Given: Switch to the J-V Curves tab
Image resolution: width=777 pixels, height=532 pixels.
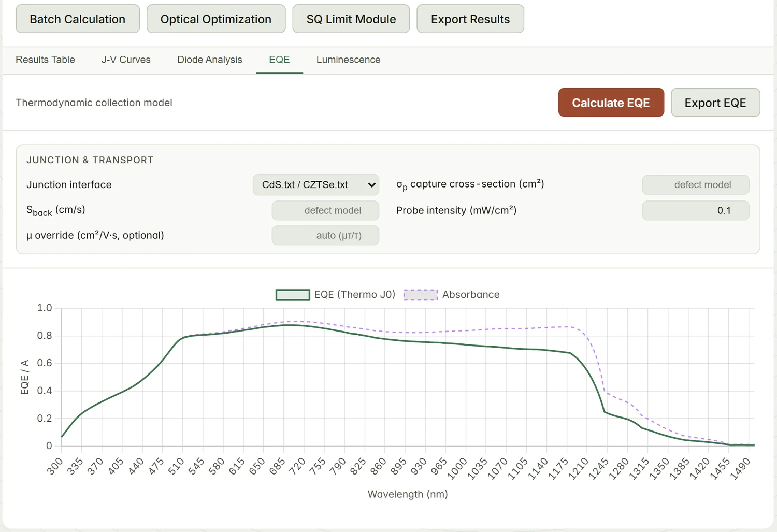Looking at the screenshot, I should coord(126,60).
